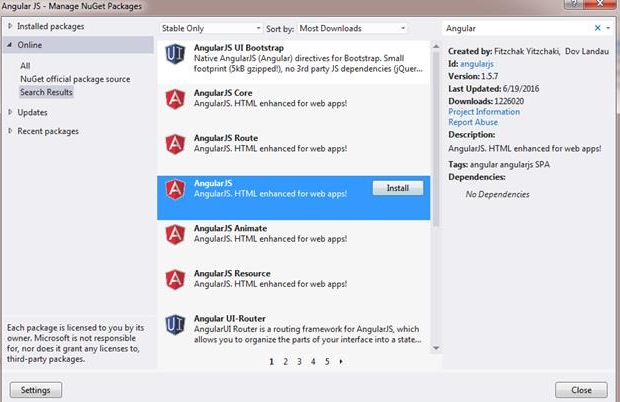
Task: Install the AngularJS package
Action: coord(398,188)
